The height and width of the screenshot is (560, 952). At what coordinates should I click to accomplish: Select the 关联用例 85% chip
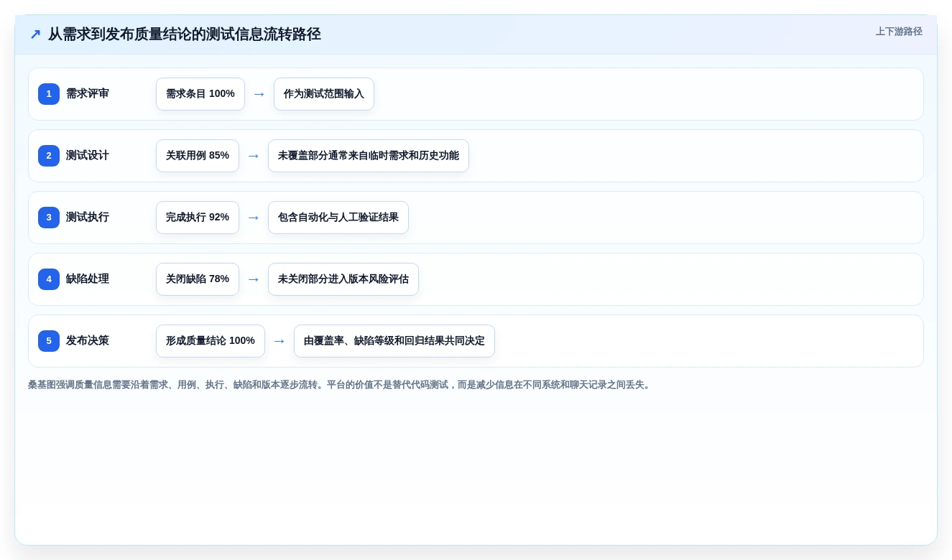tap(198, 156)
